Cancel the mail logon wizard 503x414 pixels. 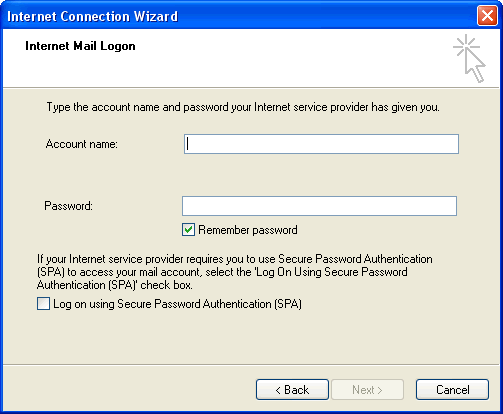(452, 389)
